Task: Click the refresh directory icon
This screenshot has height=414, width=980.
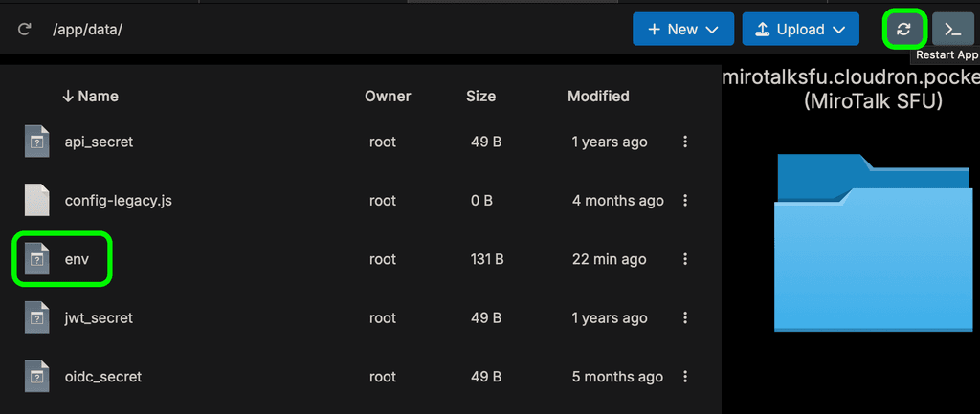Action: click(x=25, y=30)
